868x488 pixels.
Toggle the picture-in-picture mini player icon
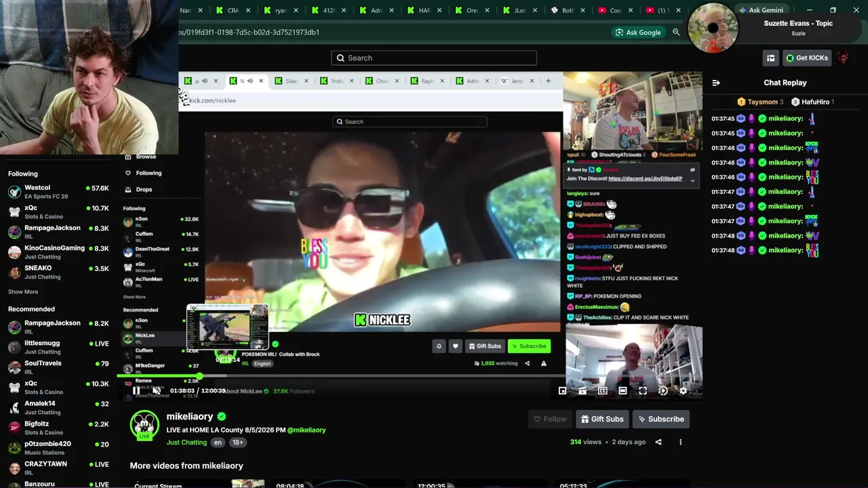pyautogui.click(x=562, y=390)
